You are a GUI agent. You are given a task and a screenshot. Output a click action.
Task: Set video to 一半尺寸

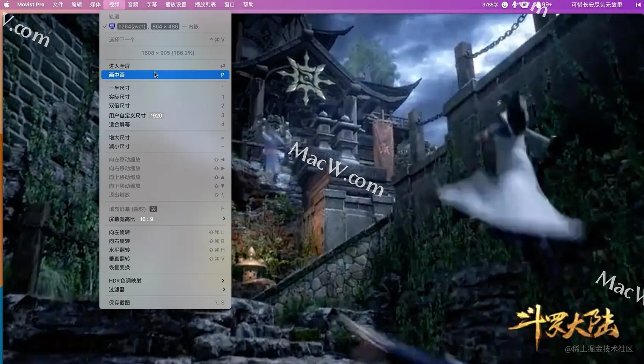pyautogui.click(x=165, y=88)
